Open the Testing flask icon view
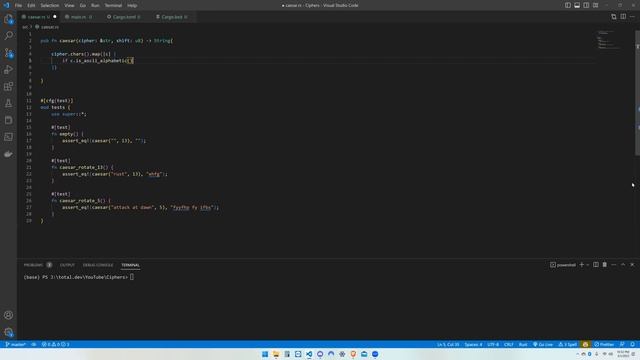 pyautogui.click(x=9, y=103)
